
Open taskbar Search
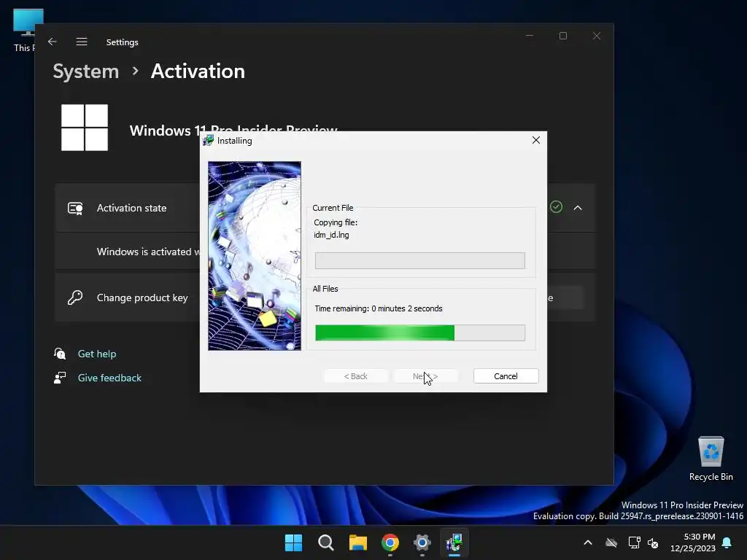pos(326,542)
